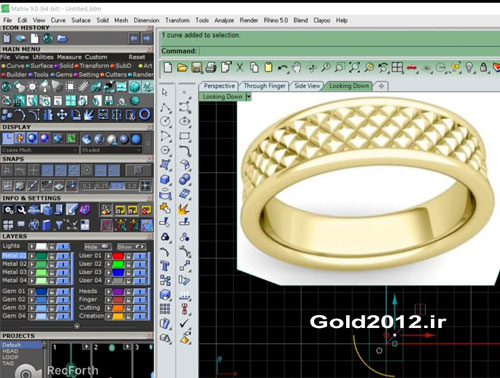Expand the Layers panel bottom arrow
Image resolution: width=500 pixels, height=378 pixels.
77,326
